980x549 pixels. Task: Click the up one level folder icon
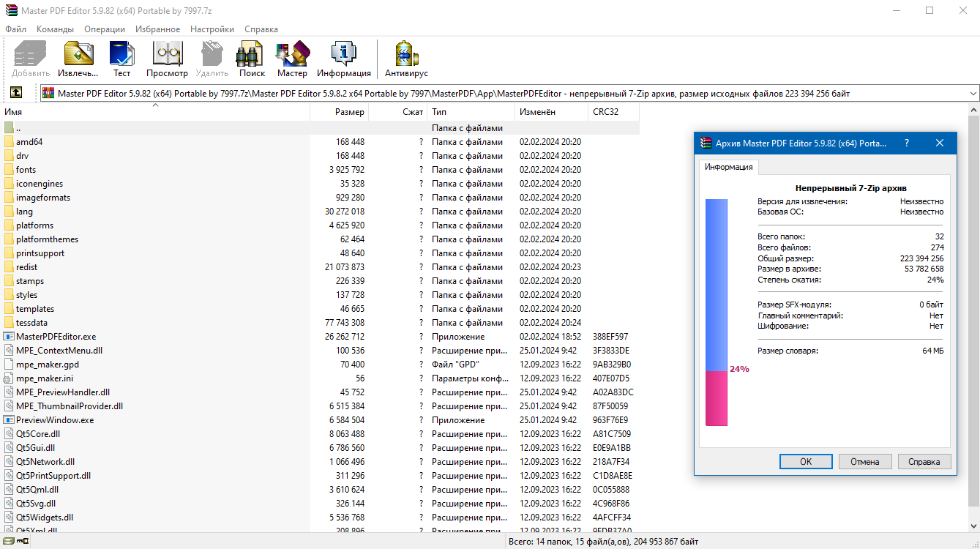pyautogui.click(x=15, y=93)
